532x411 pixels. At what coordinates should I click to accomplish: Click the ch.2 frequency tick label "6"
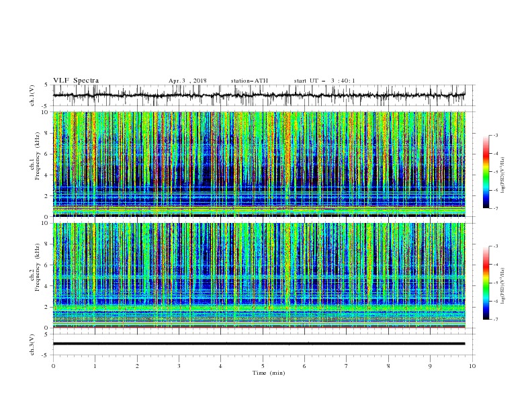47,265
